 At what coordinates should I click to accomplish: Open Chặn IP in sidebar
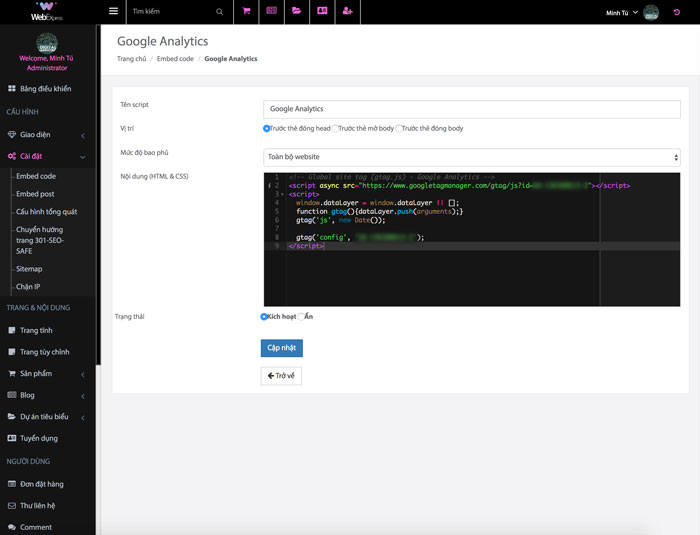[x=28, y=287]
